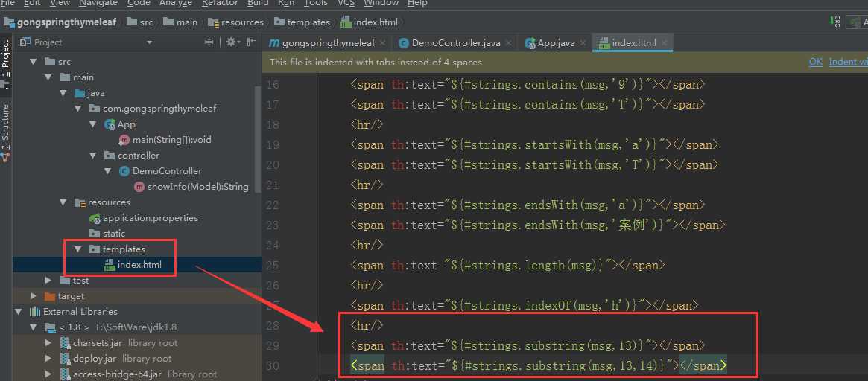Viewport: 868px width, 381px height.
Task: Collapse External Libraries
Action: point(19,311)
